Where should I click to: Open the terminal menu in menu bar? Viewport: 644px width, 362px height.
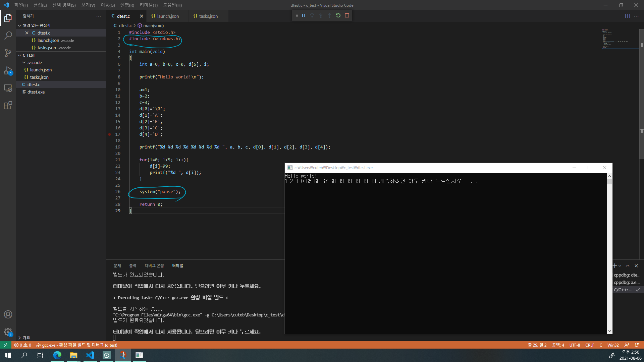[148, 5]
